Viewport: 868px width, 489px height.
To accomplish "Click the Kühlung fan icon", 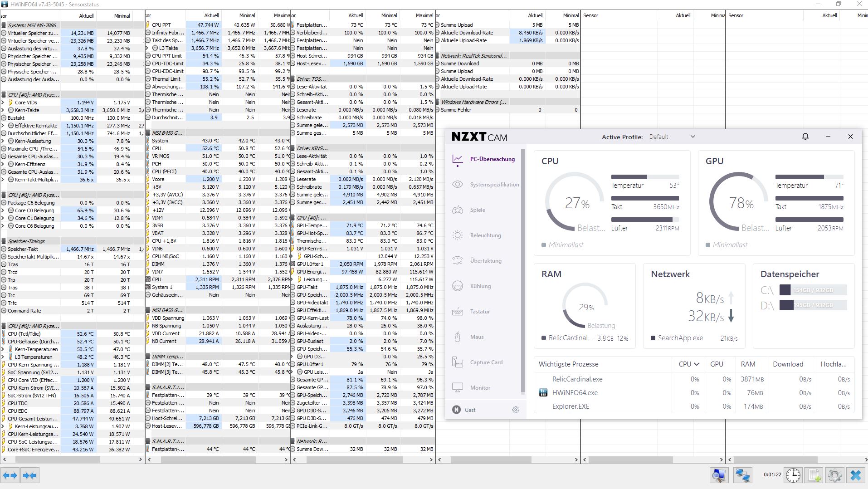I will pos(458,286).
